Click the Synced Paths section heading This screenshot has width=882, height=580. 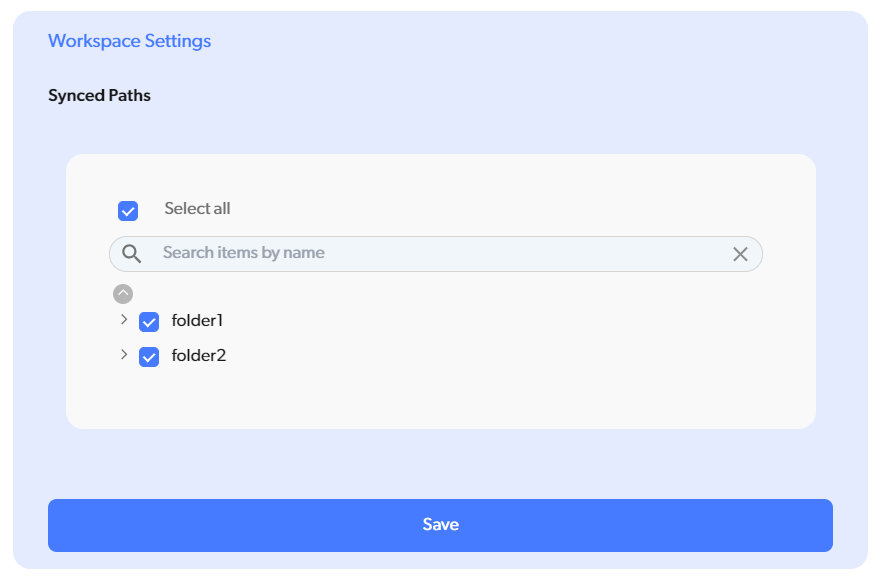click(x=99, y=96)
